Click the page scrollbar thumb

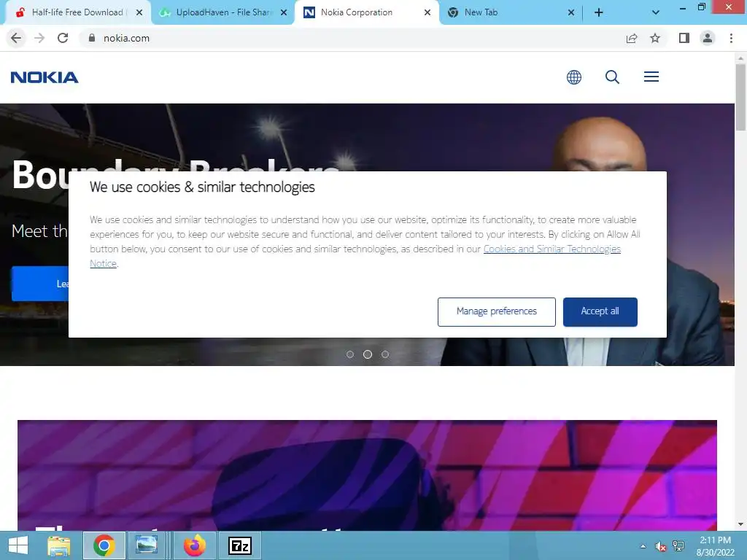pyautogui.click(x=740, y=97)
